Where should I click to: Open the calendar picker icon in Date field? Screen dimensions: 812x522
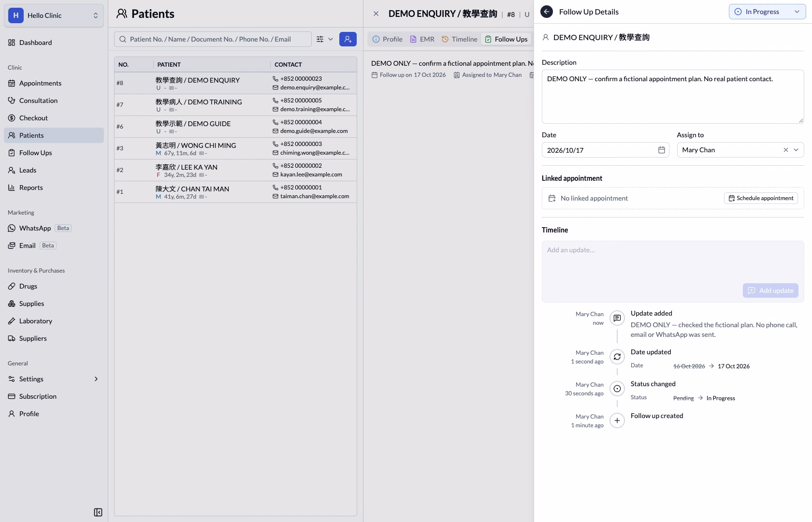(662, 150)
